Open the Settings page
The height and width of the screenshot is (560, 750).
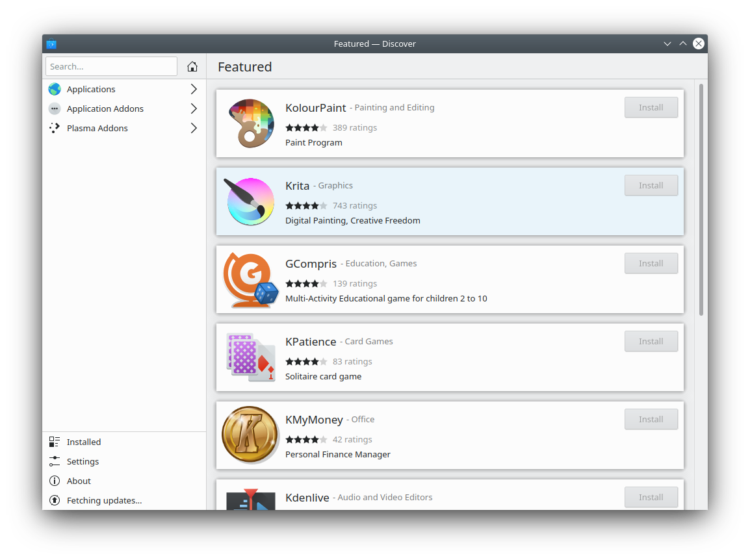(124, 461)
